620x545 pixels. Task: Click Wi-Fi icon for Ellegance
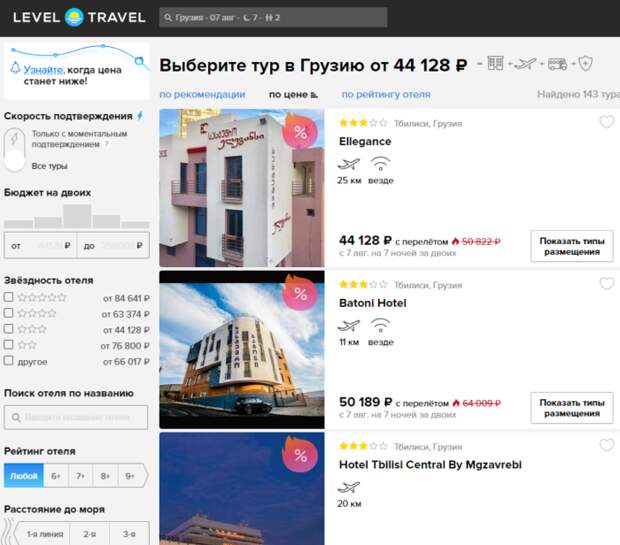(x=380, y=164)
